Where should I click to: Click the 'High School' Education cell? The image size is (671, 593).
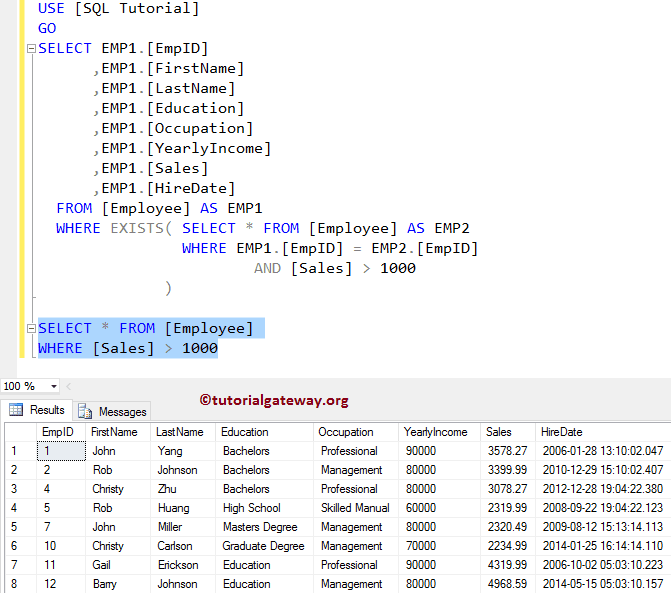[x=264, y=508]
